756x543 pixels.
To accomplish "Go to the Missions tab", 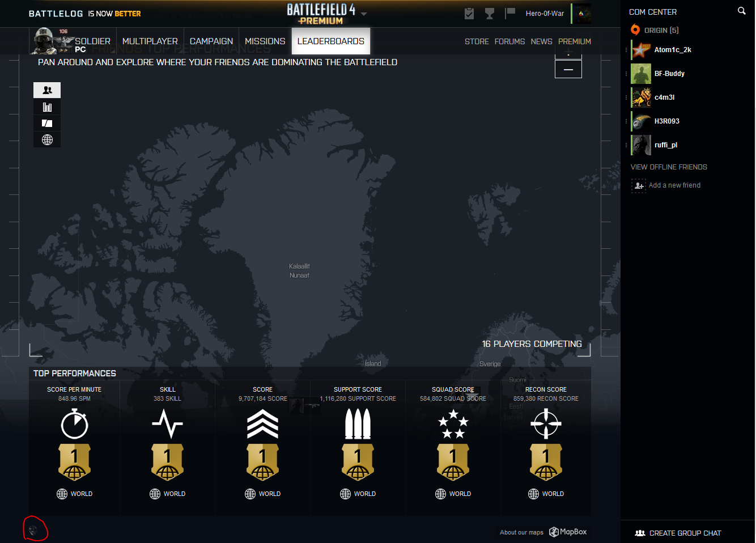I will coord(265,41).
